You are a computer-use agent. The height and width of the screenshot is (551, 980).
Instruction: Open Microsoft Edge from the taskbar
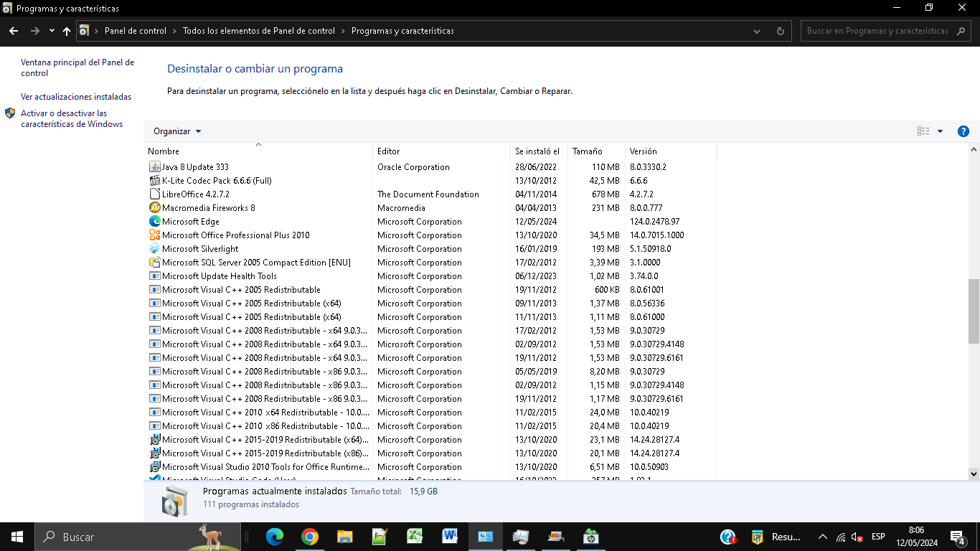pyautogui.click(x=275, y=537)
